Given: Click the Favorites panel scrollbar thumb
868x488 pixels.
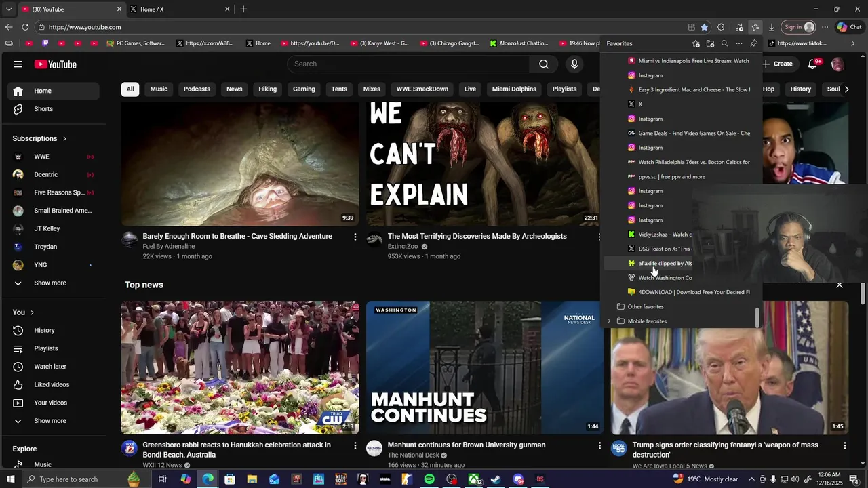Looking at the screenshot, I should pyautogui.click(x=757, y=317).
